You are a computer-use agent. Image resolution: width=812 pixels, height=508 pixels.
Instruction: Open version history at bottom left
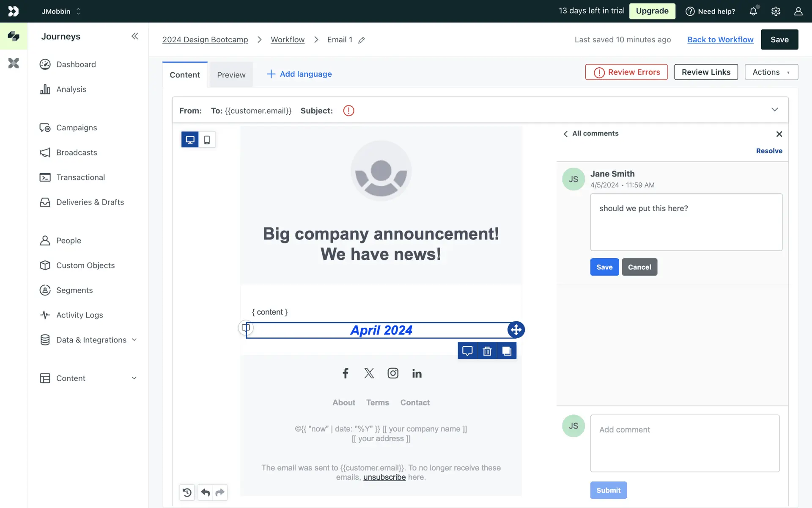(187, 492)
